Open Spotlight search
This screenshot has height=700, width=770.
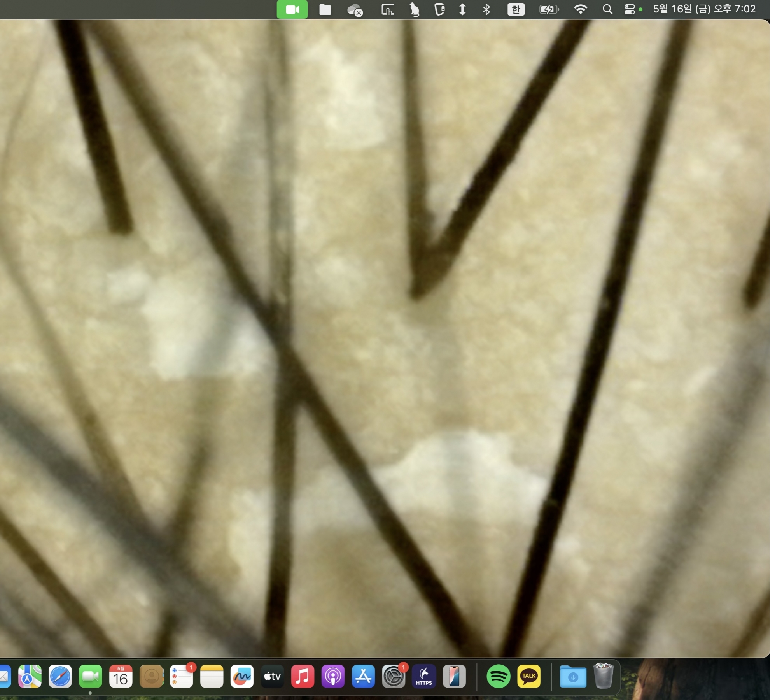point(607,9)
